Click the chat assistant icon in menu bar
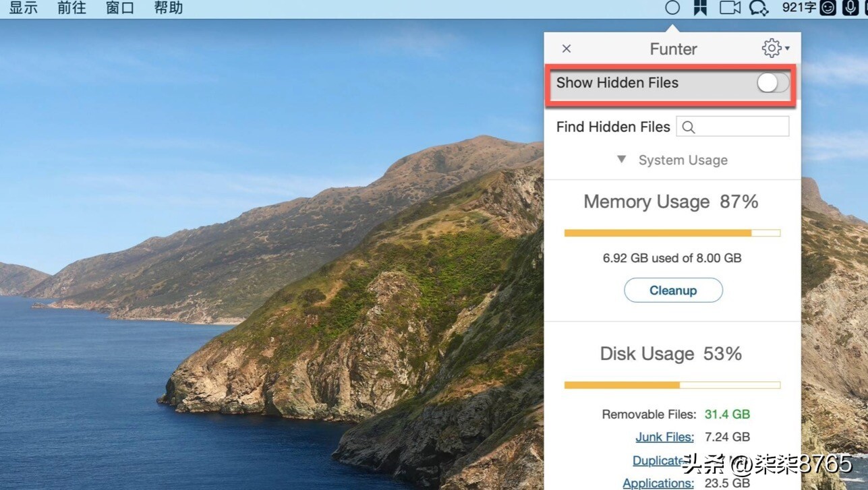The image size is (868, 490). (759, 8)
